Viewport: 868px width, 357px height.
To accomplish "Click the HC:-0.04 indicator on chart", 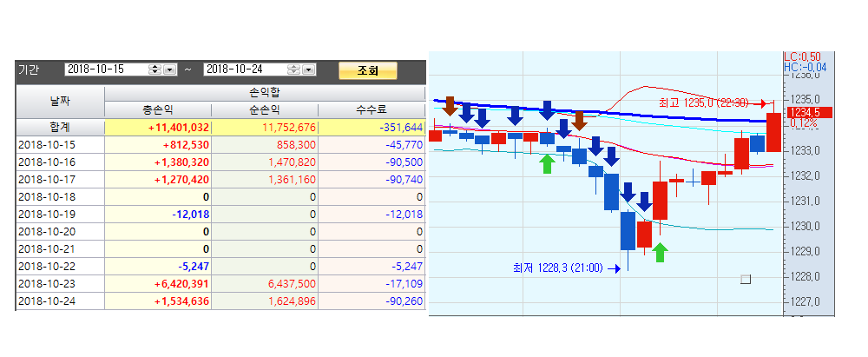I will [804, 67].
